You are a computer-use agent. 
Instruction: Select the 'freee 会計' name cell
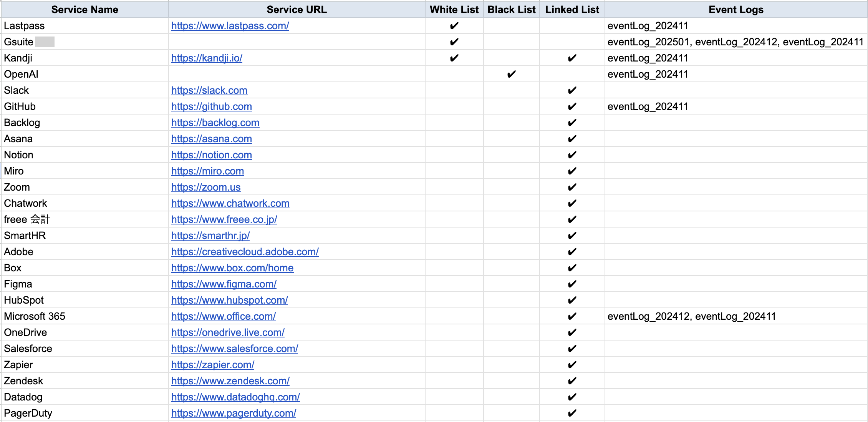click(85, 219)
